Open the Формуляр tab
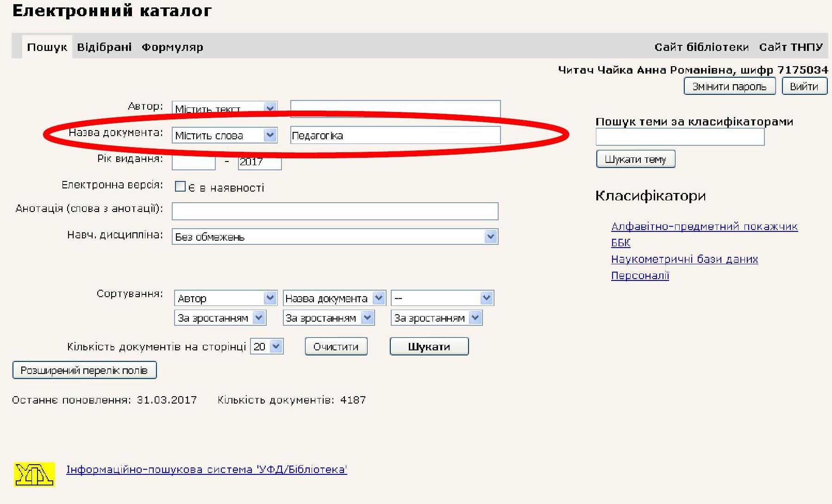Viewport: 832px width, 504px height. 172,47
